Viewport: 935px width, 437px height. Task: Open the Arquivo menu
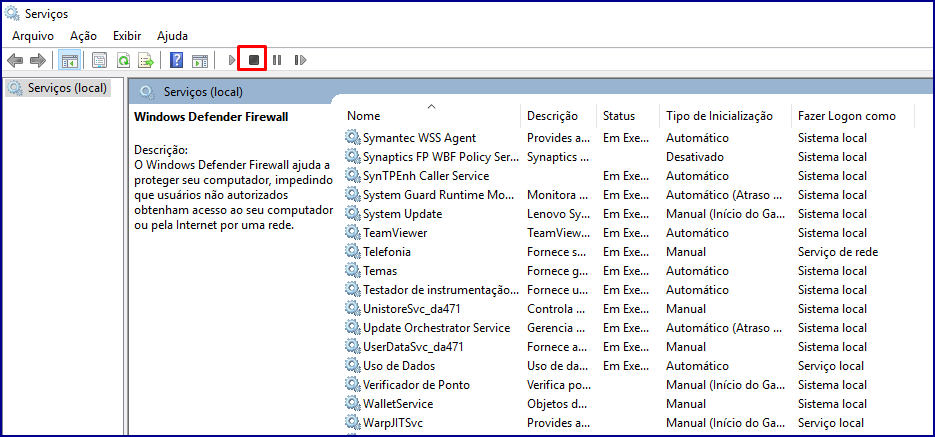[33, 36]
